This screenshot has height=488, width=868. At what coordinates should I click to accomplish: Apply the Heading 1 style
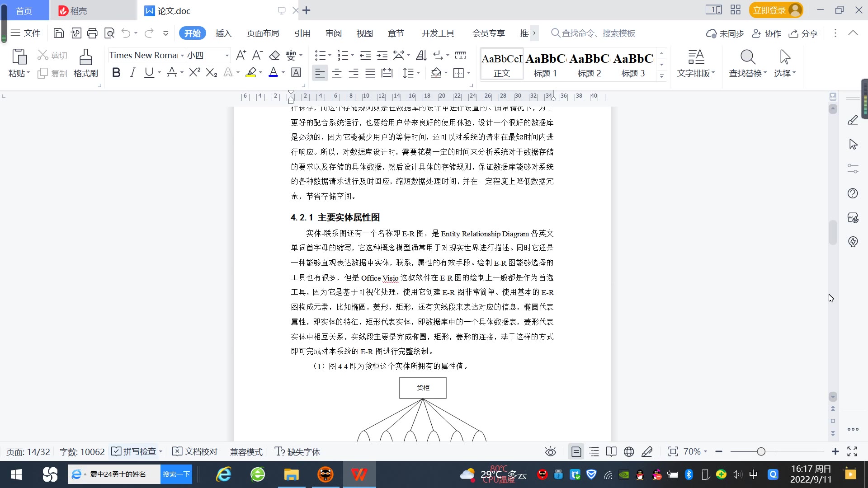[545, 65]
